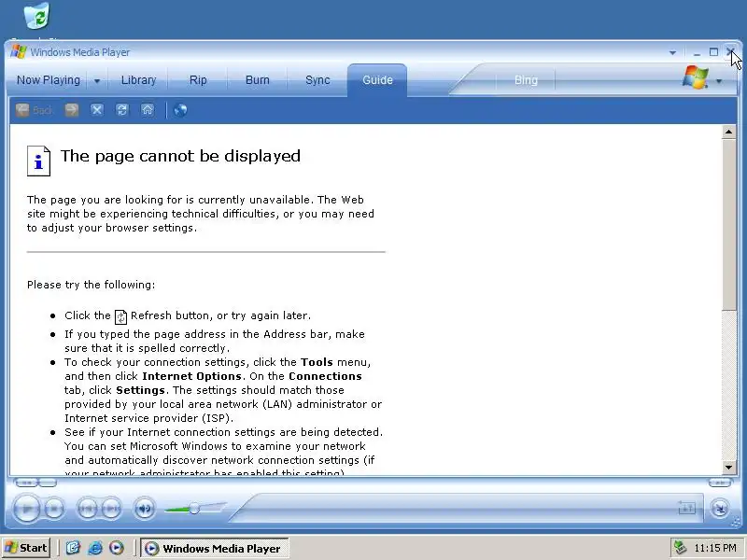The image size is (747, 560).
Task: Click the Stop playback button
Action: click(x=54, y=509)
